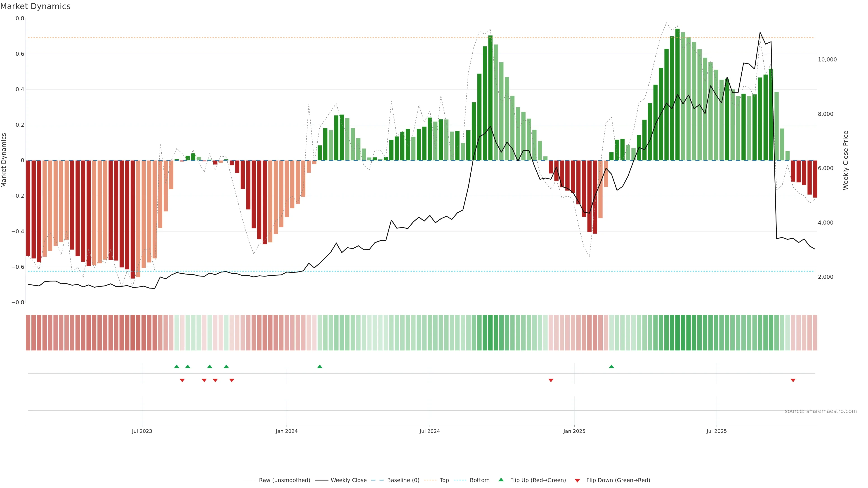Image resolution: width=868 pixels, height=488 pixels.
Task: Click the last red Flip Down marker
Action: pyautogui.click(x=793, y=380)
